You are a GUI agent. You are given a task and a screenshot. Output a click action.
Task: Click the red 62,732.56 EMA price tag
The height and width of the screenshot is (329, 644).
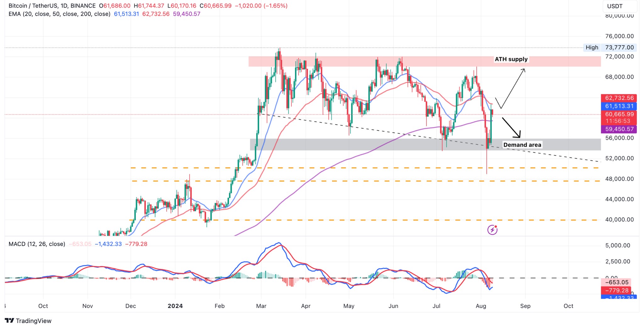point(619,98)
